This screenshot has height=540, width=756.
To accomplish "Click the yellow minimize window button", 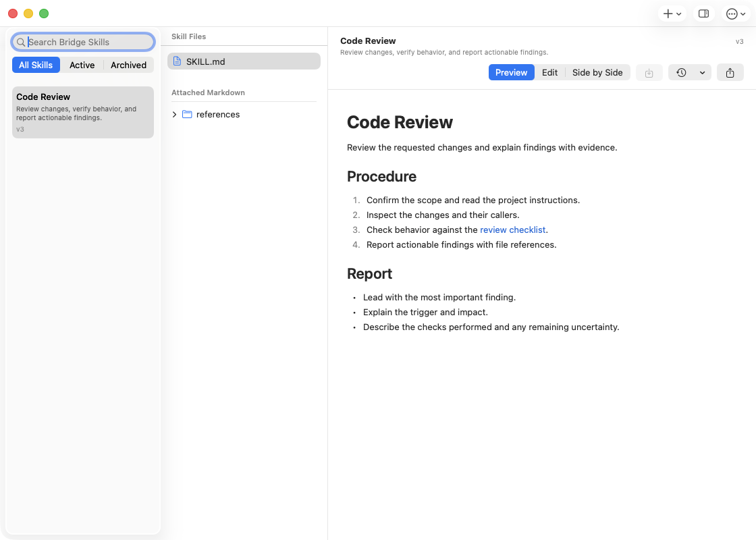I will tap(28, 13).
